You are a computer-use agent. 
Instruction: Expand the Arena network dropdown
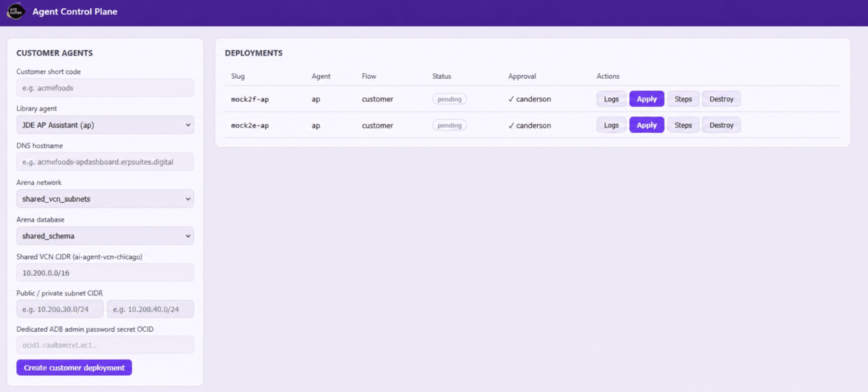pos(105,199)
